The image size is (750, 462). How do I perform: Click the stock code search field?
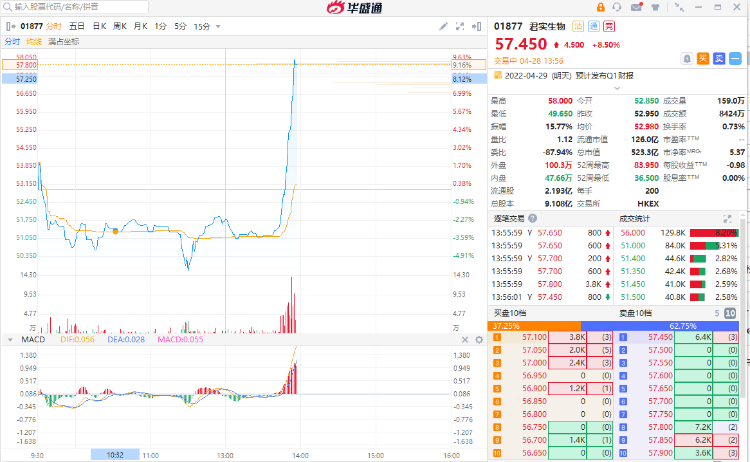tap(60, 7)
